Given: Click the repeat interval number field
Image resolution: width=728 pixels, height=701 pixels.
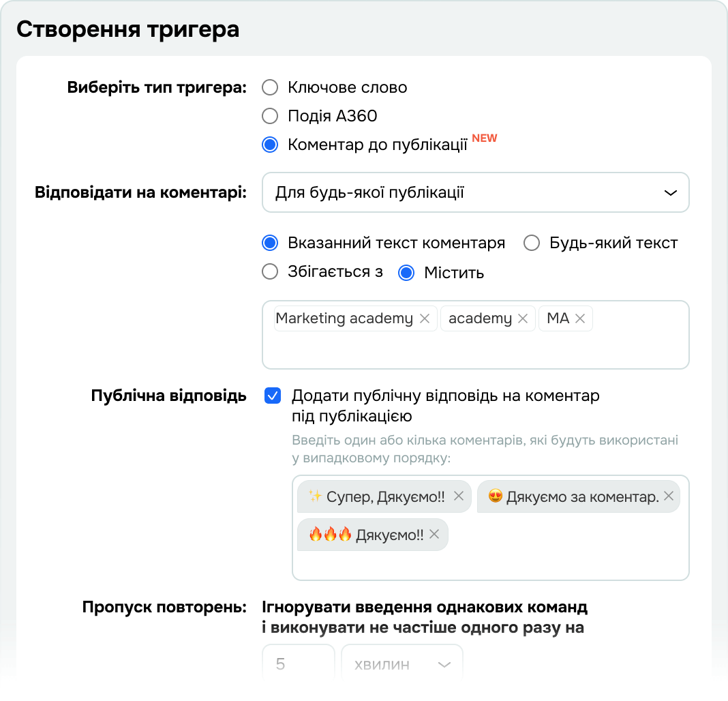Looking at the screenshot, I should point(298,664).
